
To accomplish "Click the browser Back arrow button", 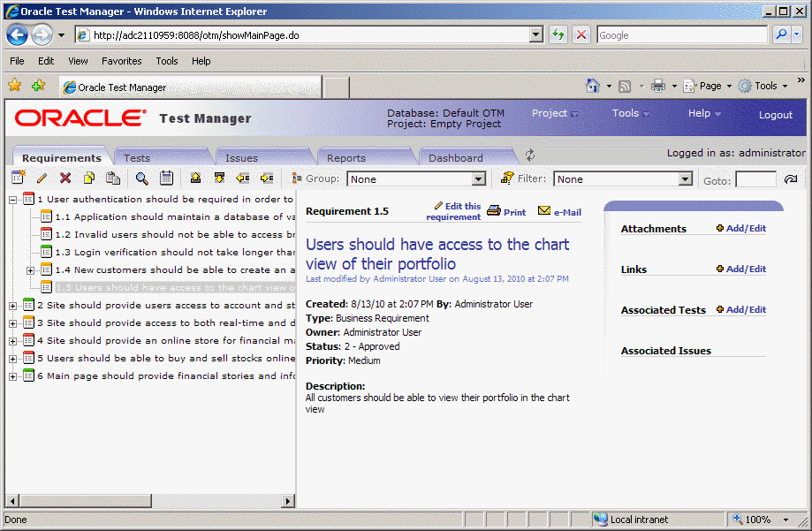I will click(x=17, y=35).
